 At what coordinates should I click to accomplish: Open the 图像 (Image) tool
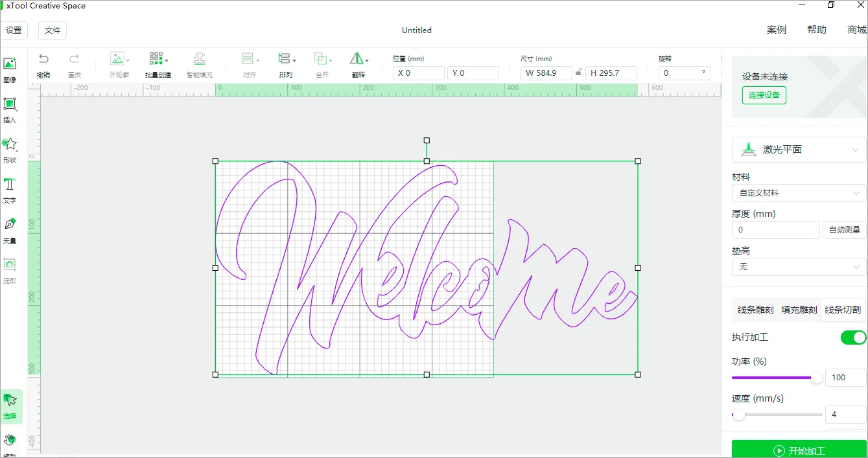(x=10, y=70)
